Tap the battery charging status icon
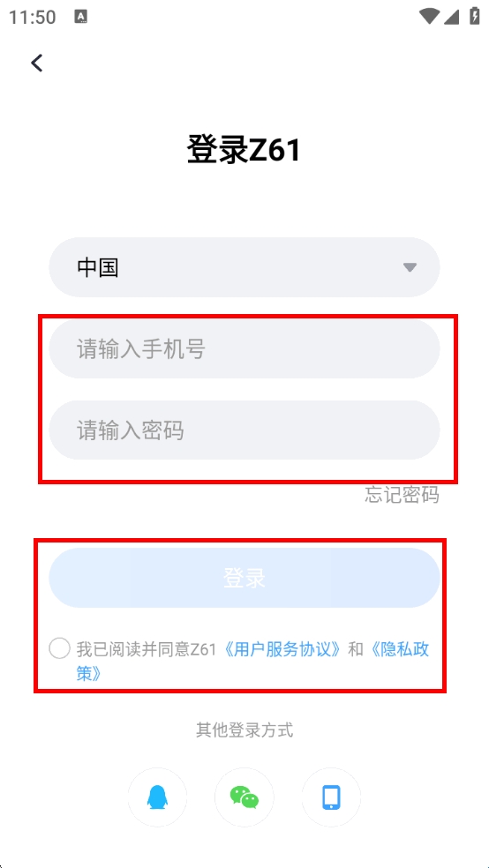 click(x=475, y=16)
